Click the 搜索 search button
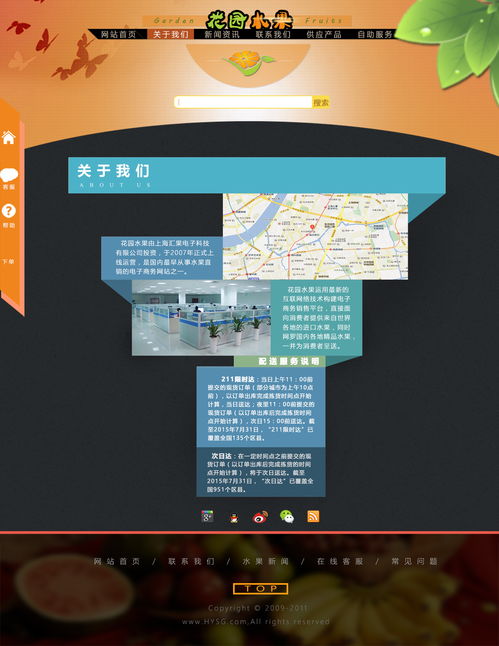 click(321, 102)
